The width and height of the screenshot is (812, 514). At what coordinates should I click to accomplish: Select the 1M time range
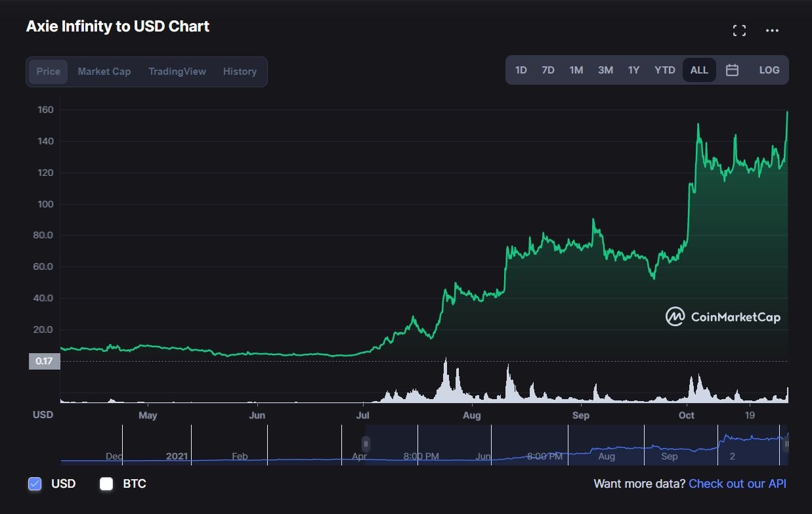(x=576, y=70)
